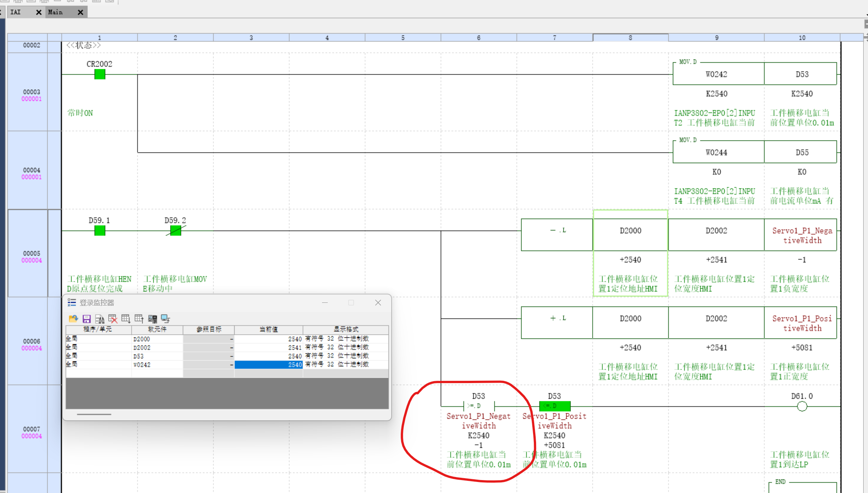
Task: Click the delete row icon with red X
Action: pyautogui.click(x=113, y=319)
